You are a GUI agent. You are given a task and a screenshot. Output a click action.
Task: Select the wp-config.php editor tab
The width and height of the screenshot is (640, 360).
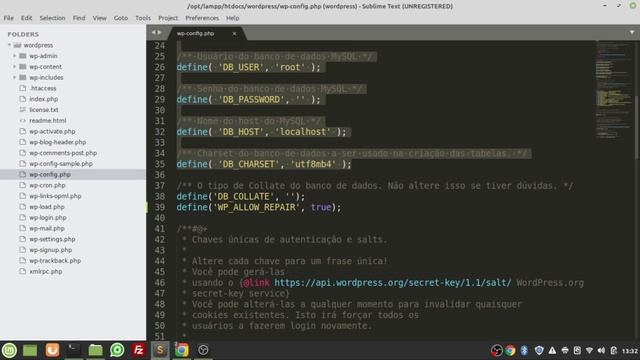tap(208, 33)
